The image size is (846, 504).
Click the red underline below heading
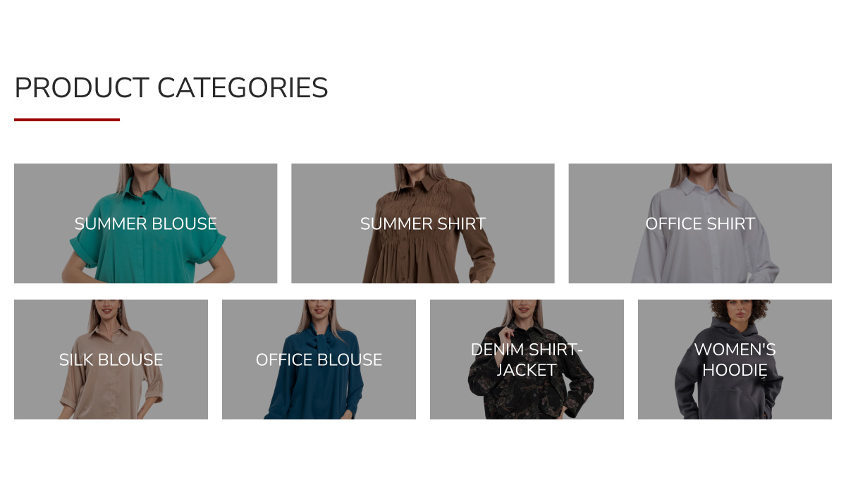tap(67, 120)
